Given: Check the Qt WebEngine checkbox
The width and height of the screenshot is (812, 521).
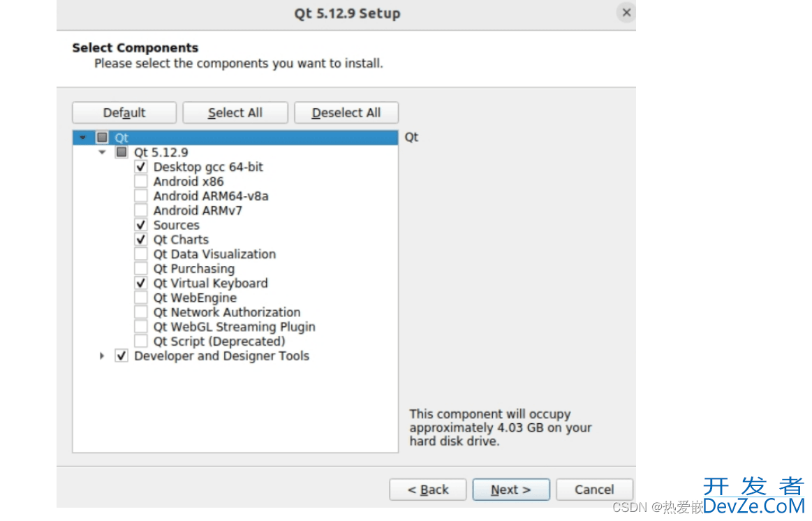Looking at the screenshot, I should (x=140, y=298).
